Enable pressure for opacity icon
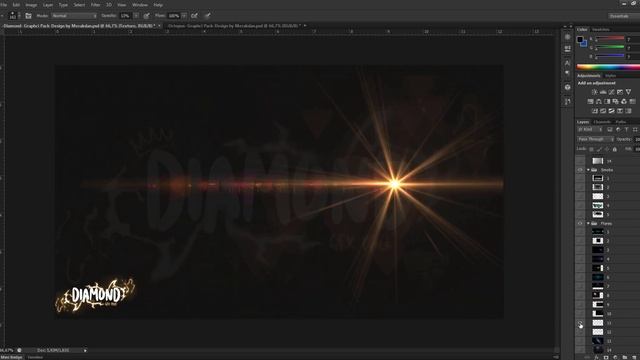 click(147, 16)
